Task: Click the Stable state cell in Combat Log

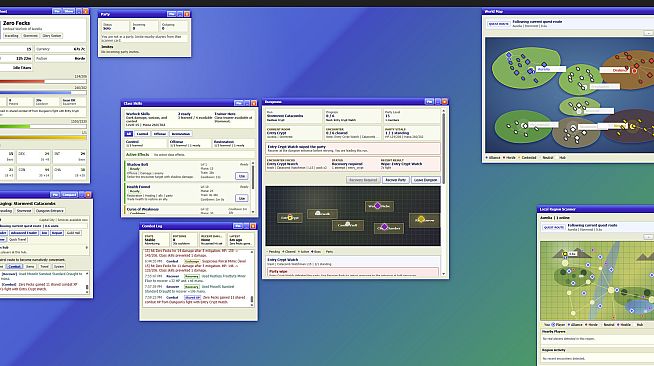Action: (x=156, y=239)
